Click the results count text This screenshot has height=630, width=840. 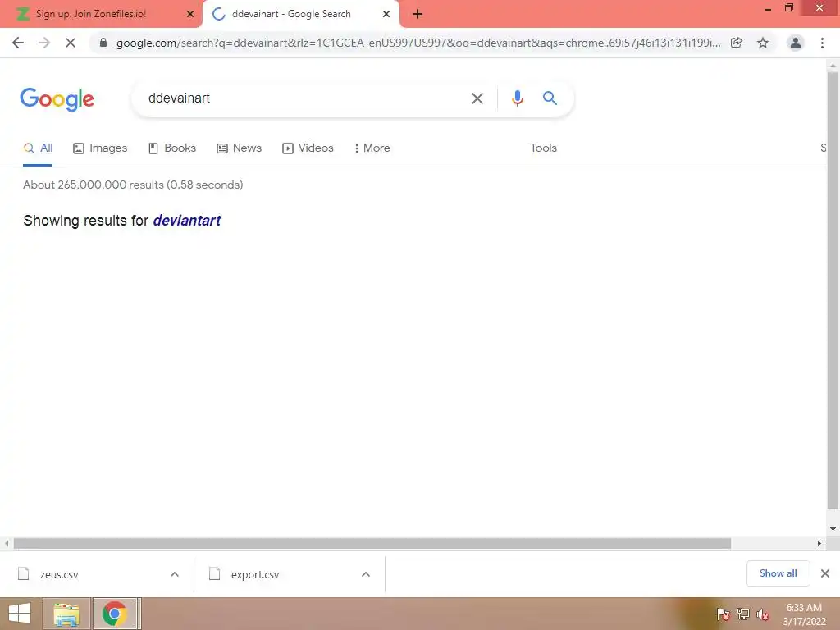133,185
